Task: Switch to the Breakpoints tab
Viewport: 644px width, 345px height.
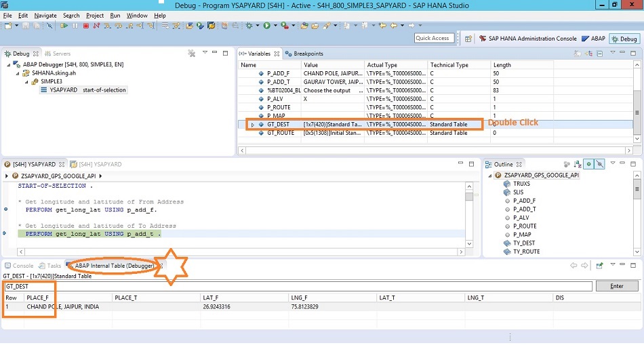Action: (304, 54)
